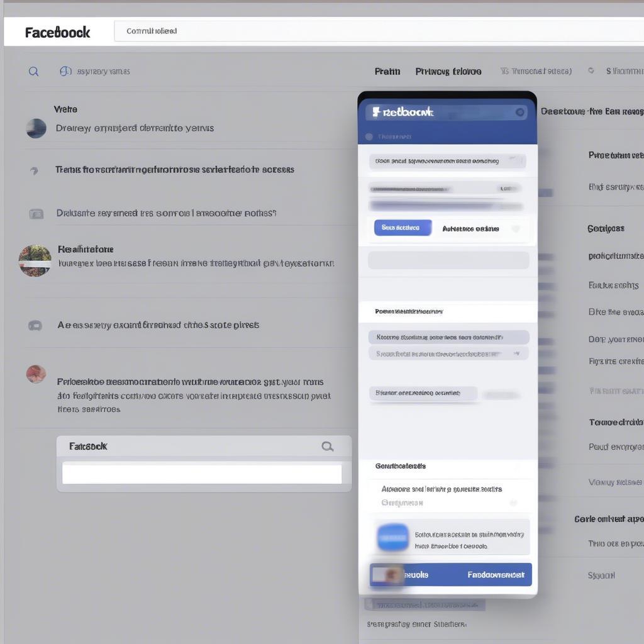The width and height of the screenshot is (644, 644).
Task: Open the colorful round profile picture
Action: [35, 260]
